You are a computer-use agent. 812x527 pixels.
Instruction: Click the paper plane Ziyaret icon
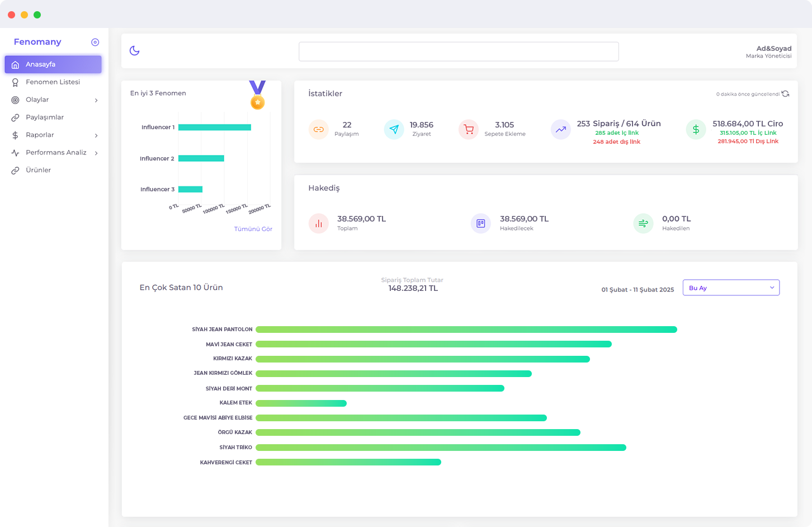[x=394, y=130]
